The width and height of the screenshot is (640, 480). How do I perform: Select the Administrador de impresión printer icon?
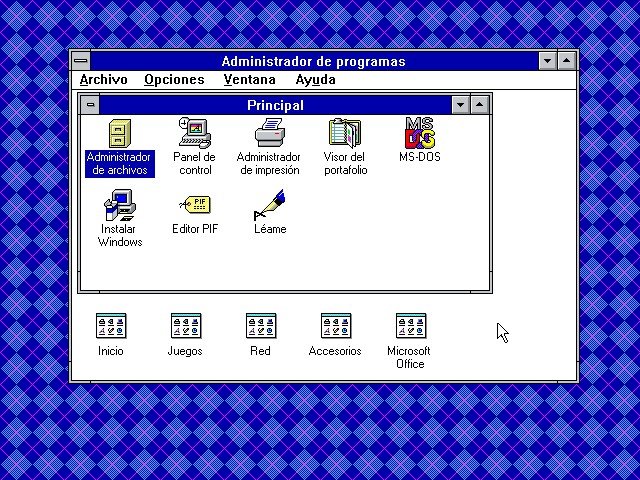270,133
